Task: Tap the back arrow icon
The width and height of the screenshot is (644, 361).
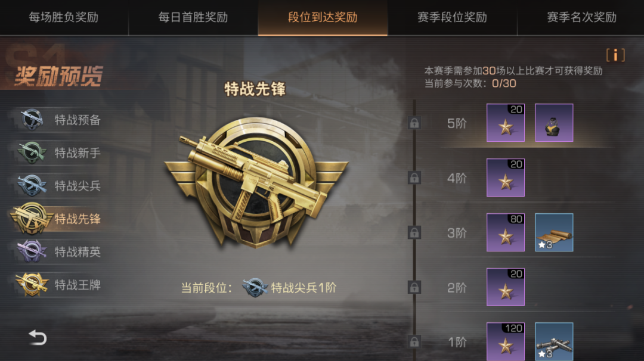Action: coord(38,337)
